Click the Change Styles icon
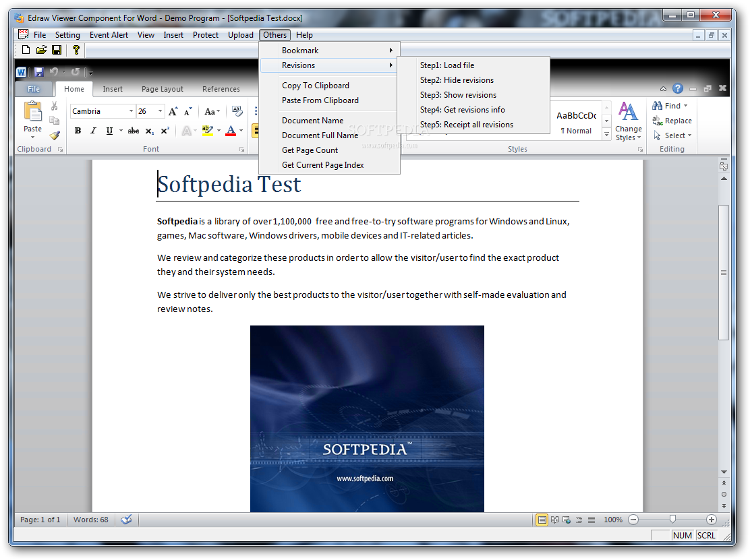 point(628,111)
